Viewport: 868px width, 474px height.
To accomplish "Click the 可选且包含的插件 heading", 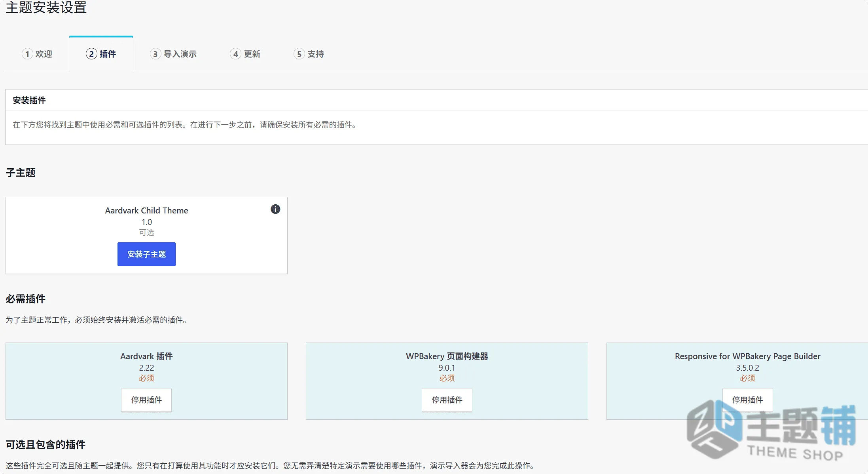I will (x=45, y=445).
